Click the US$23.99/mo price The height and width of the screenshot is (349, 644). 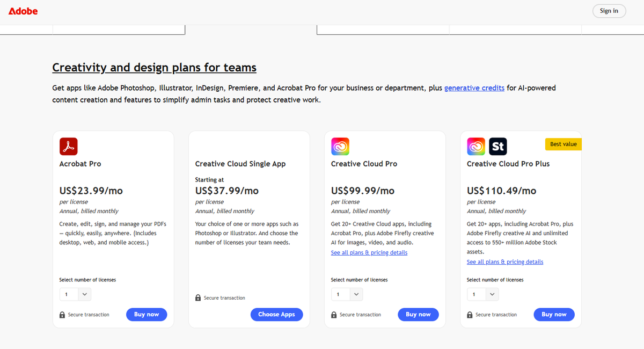point(91,191)
